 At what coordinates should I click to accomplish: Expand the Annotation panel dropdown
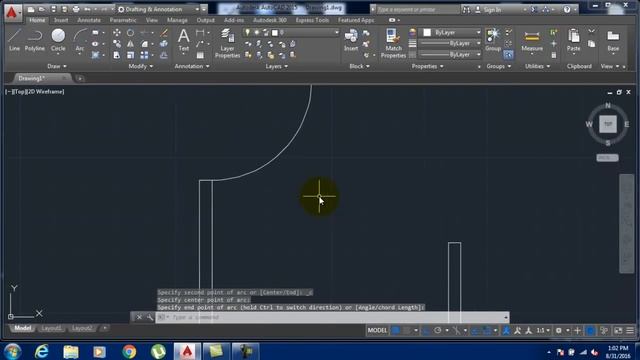(192, 66)
